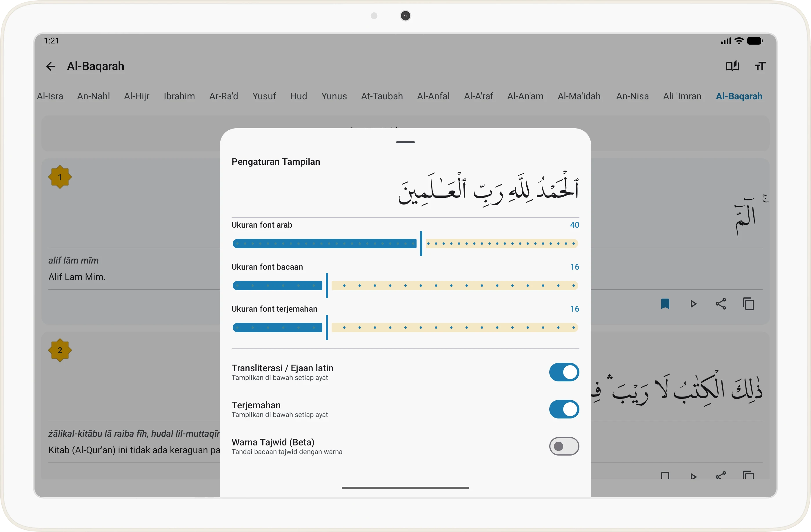
Task: Enable Warna Tajwid (Beta) switch
Action: pos(564,446)
